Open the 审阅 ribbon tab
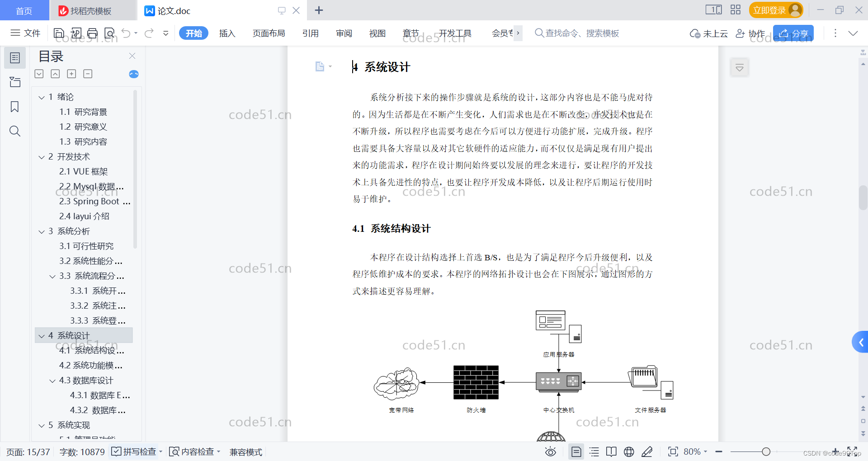Screen dimensions: 868x461 (344, 33)
